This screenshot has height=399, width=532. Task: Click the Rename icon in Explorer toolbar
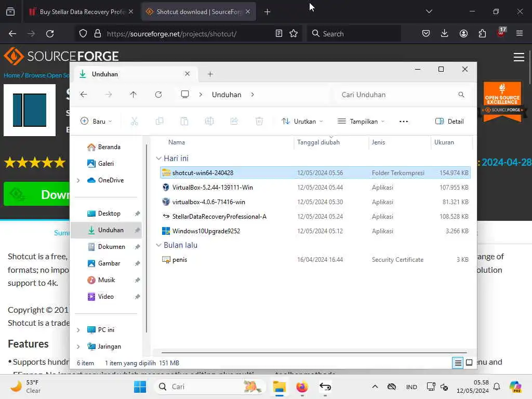click(x=209, y=121)
